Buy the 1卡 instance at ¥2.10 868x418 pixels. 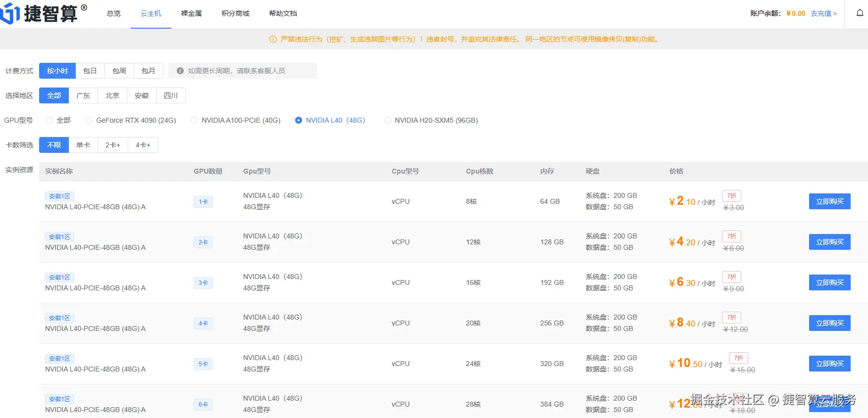click(x=830, y=201)
